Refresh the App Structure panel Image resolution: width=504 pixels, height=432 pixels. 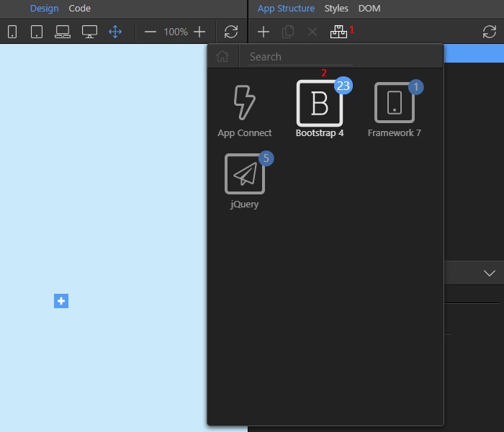click(489, 32)
